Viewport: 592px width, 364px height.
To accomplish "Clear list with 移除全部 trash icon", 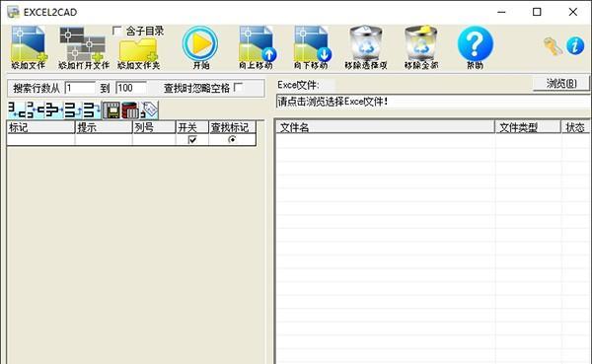I will point(421,47).
